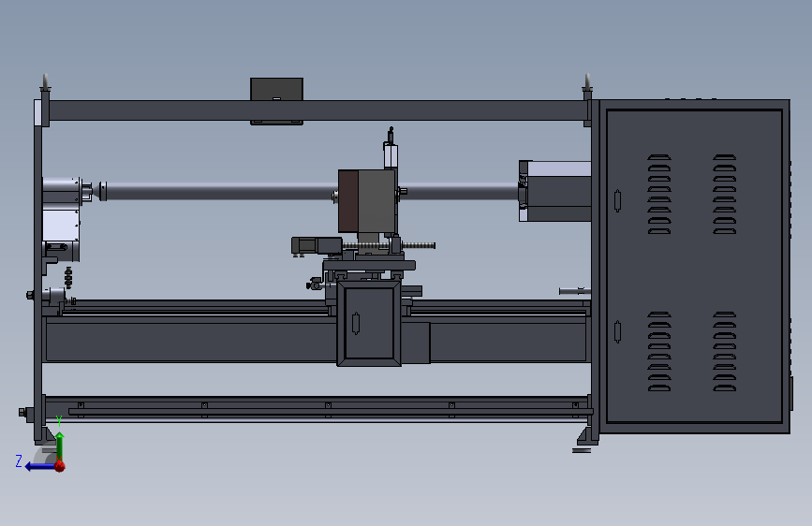The height and width of the screenshot is (526, 812).
Task: Select the right support foot of frame
Action: point(588,436)
